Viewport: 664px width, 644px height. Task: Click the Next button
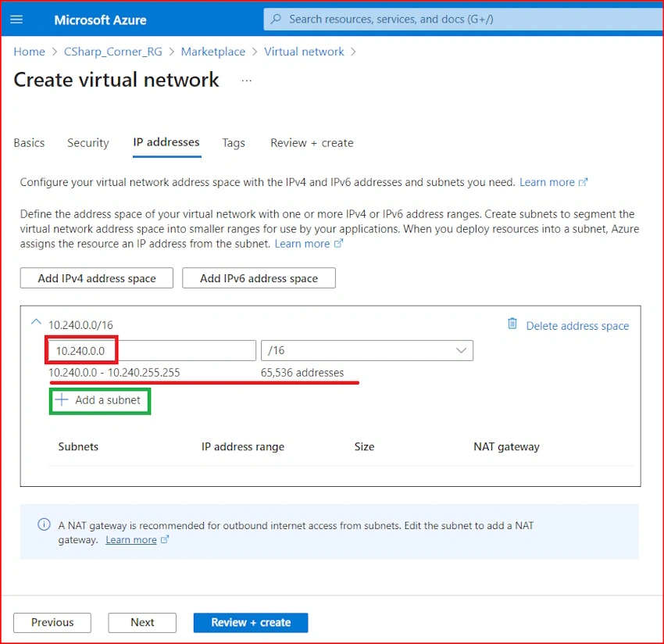[142, 622]
